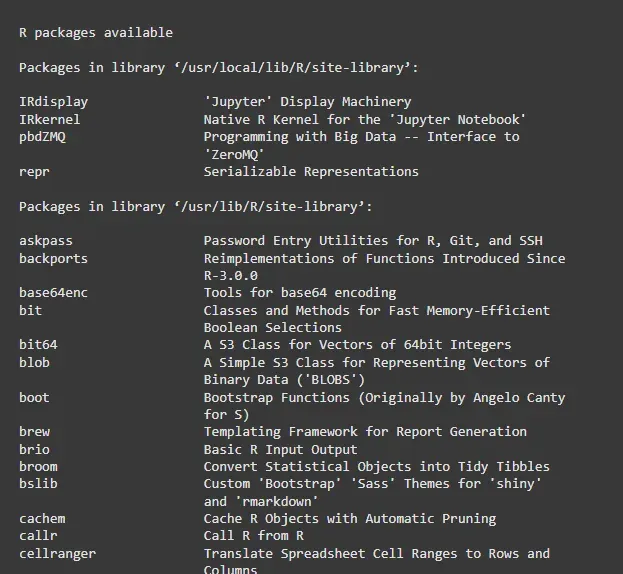The height and width of the screenshot is (574, 623).
Task: Click the callr package name
Action: point(38,536)
